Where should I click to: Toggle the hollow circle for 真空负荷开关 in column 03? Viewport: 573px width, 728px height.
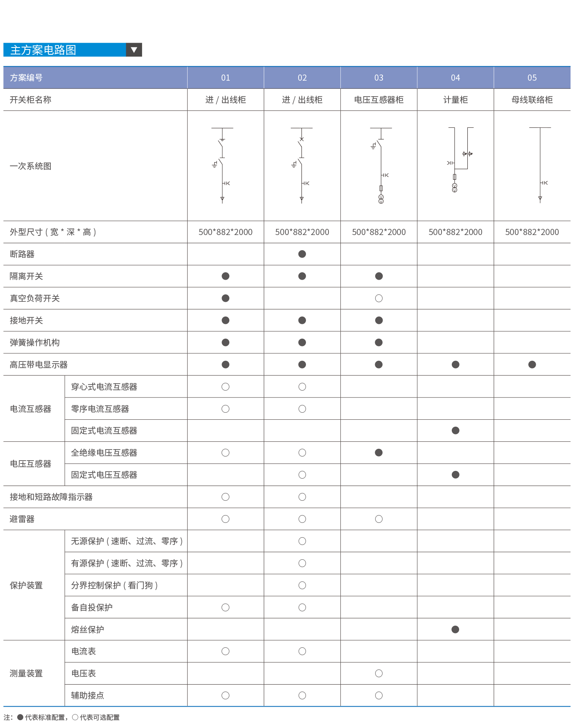tap(379, 298)
